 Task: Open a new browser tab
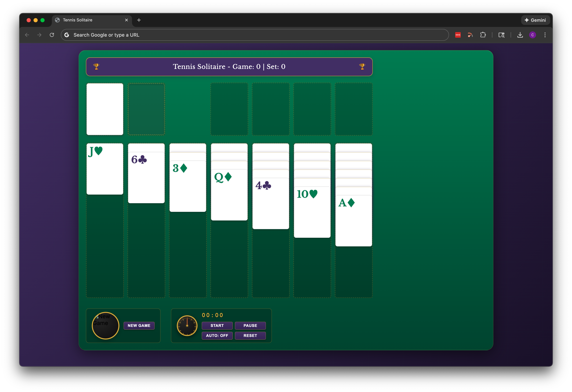(139, 20)
